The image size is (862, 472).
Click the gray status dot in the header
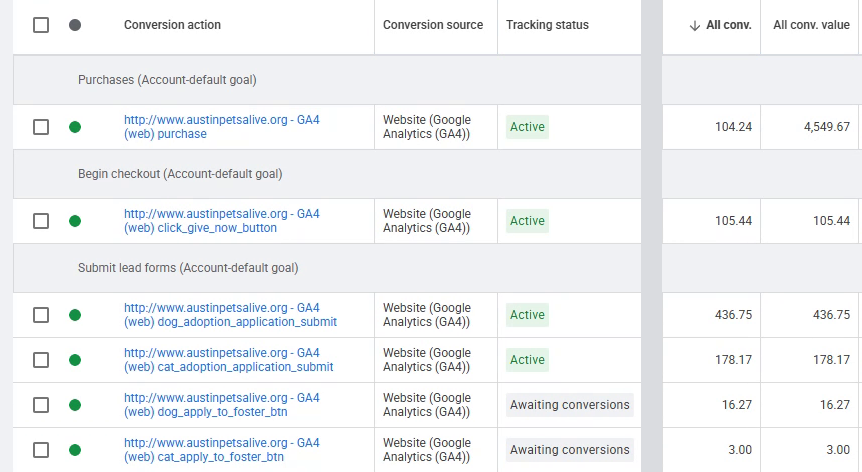pos(75,25)
